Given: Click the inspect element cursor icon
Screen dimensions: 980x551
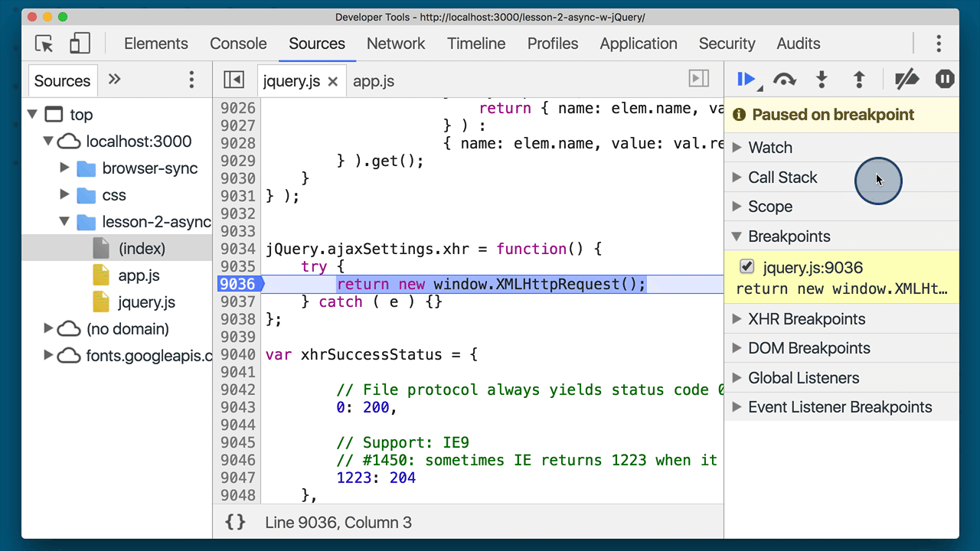Looking at the screenshot, I should pos(44,44).
